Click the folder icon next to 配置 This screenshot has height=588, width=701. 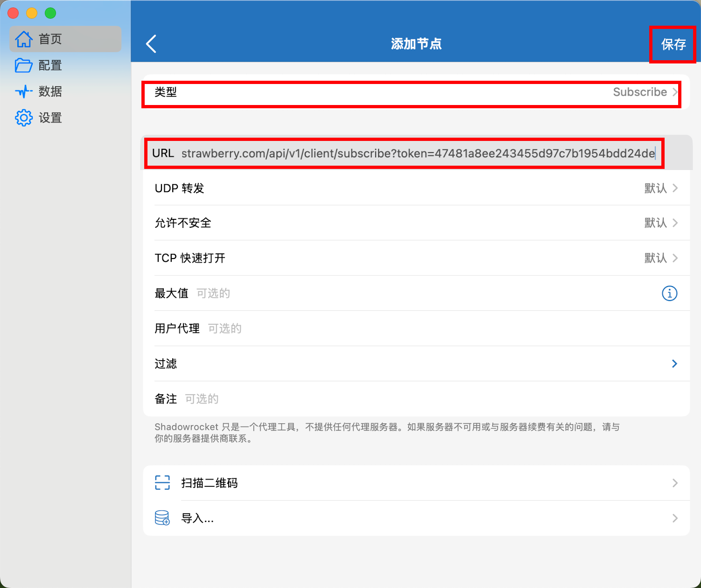point(24,65)
